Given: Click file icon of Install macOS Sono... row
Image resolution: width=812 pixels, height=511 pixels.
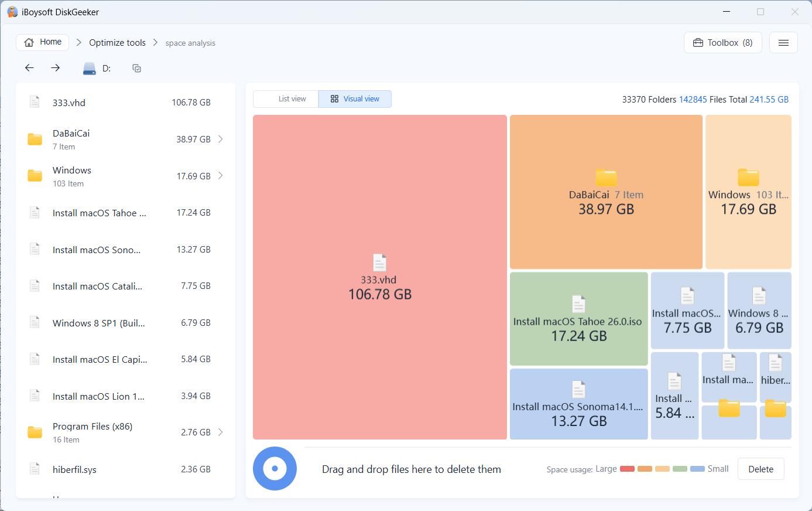Looking at the screenshot, I should (x=35, y=249).
